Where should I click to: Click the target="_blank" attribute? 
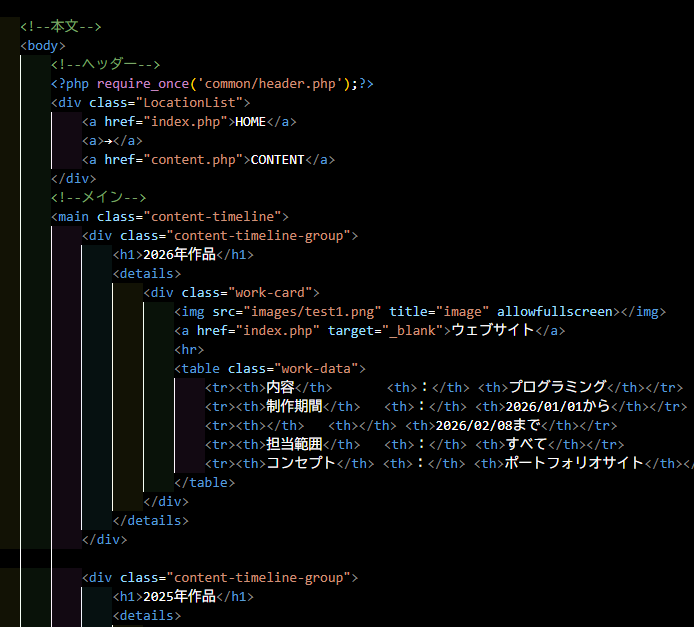pyautogui.click(x=386, y=331)
